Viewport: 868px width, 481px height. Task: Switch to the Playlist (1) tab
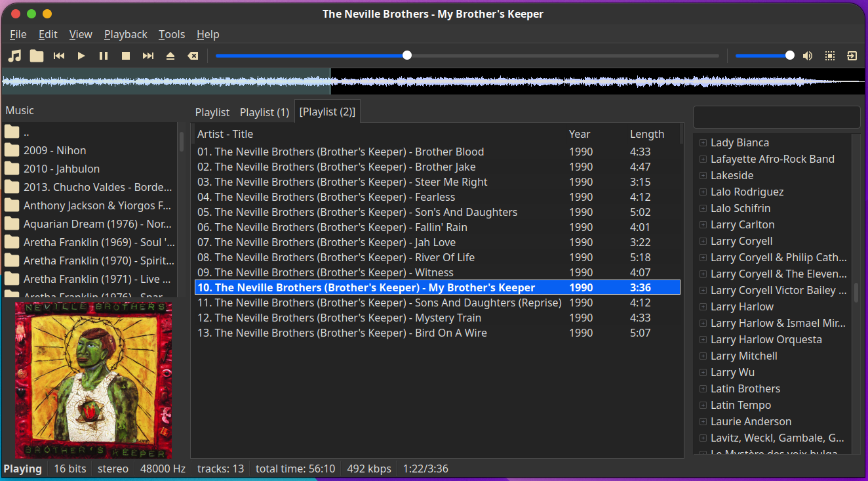point(264,112)
